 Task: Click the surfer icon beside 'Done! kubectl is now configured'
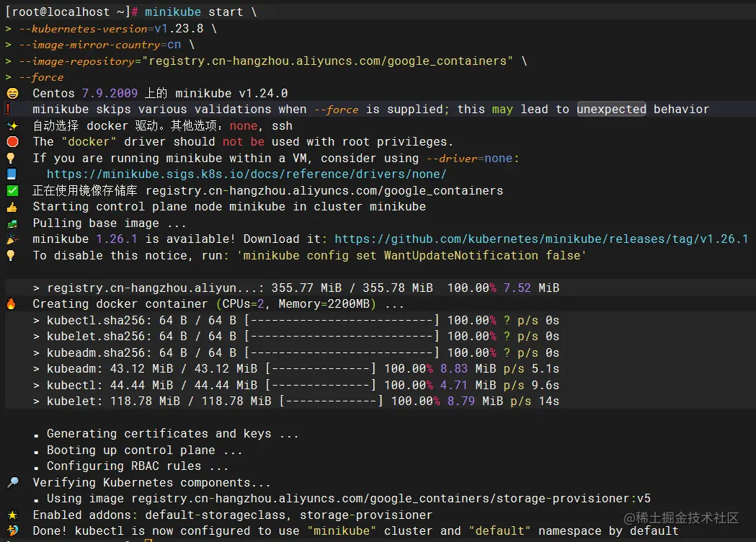pos(12,531)
